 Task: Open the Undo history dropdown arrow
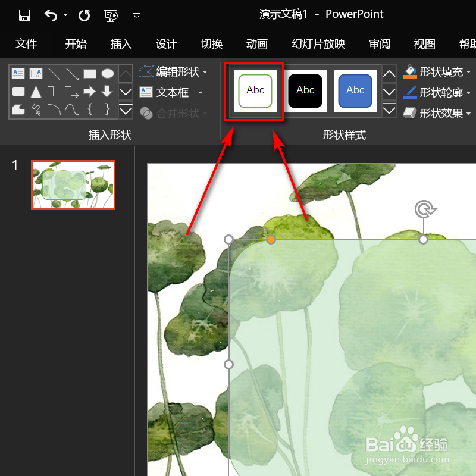pos(65,14)
